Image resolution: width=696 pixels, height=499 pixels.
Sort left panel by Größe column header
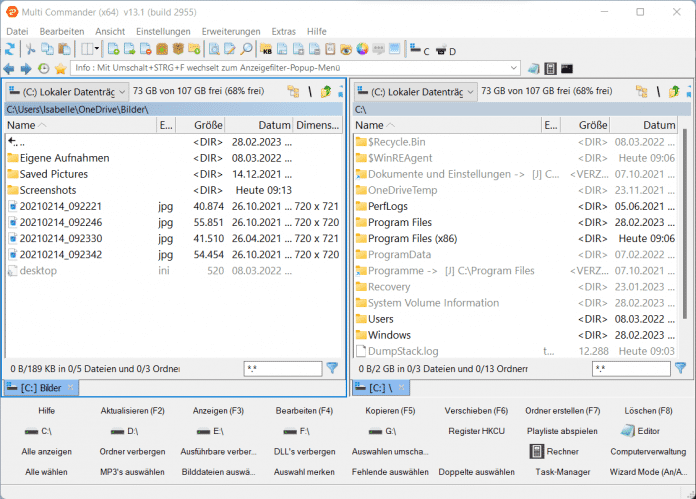pos(208,126)
